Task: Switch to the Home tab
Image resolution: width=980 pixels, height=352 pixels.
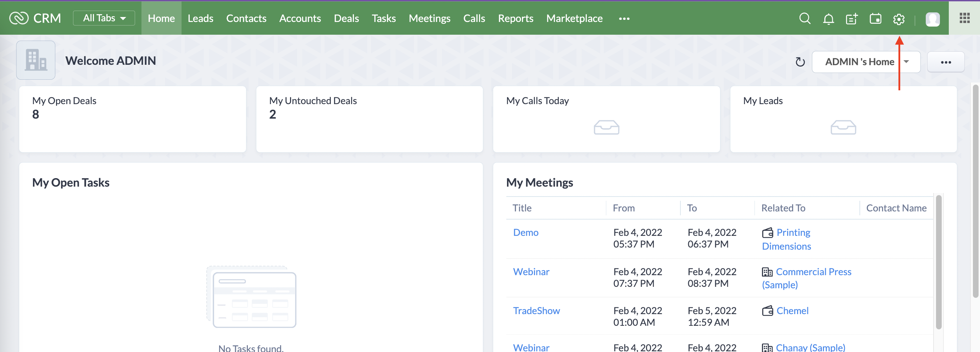Action: [161, 18]
